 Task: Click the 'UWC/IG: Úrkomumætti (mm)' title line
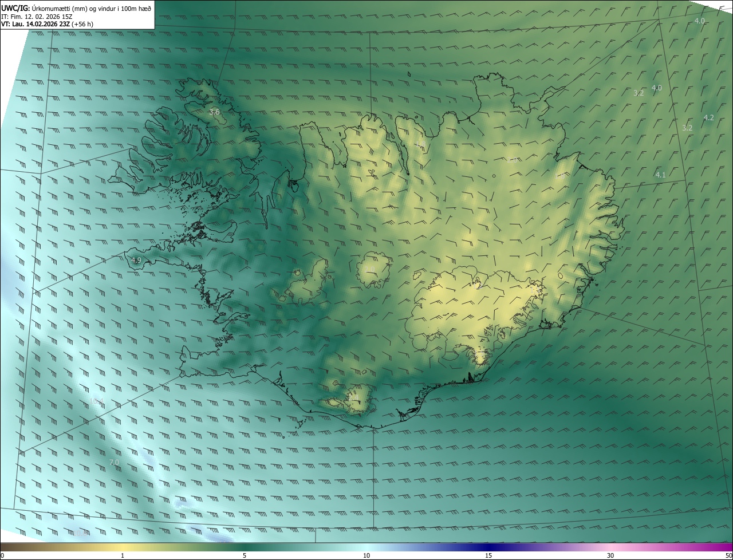(76, 7)
